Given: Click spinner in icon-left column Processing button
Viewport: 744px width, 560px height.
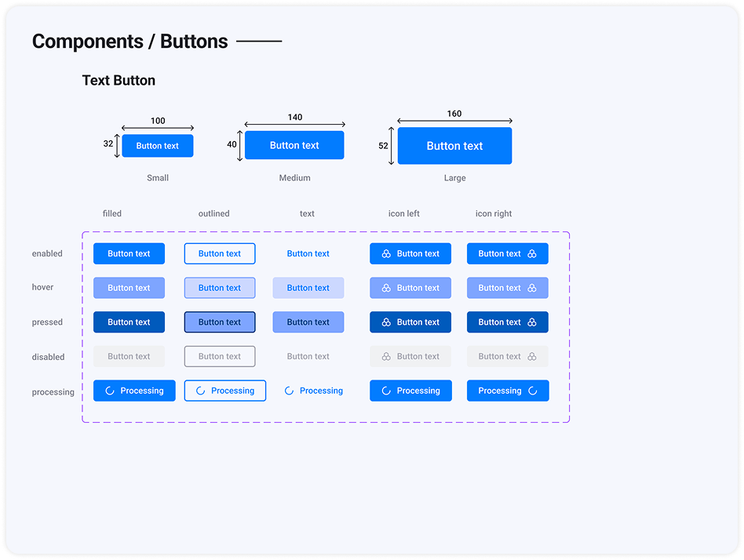Looking at the screenshot, I should tap(386, 391).
